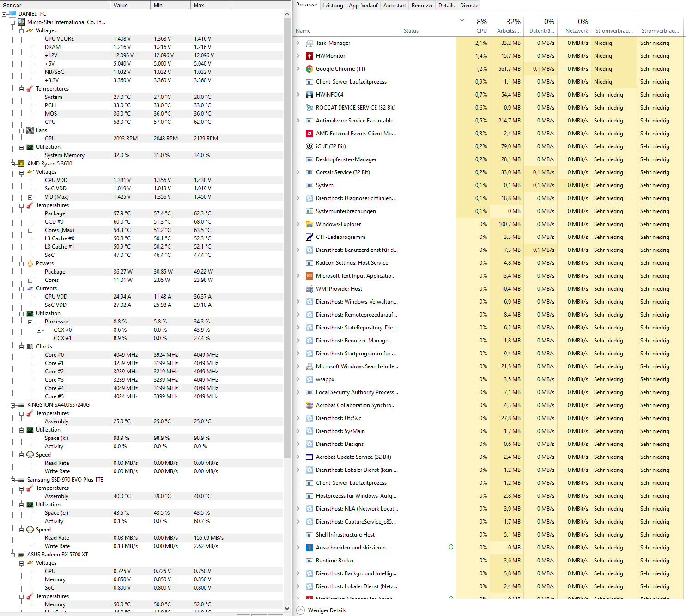This screenshot has height=616, width=686.
Task: Click the KINGSTON SA400S37240G drive icon
Action: pos(21,405)
